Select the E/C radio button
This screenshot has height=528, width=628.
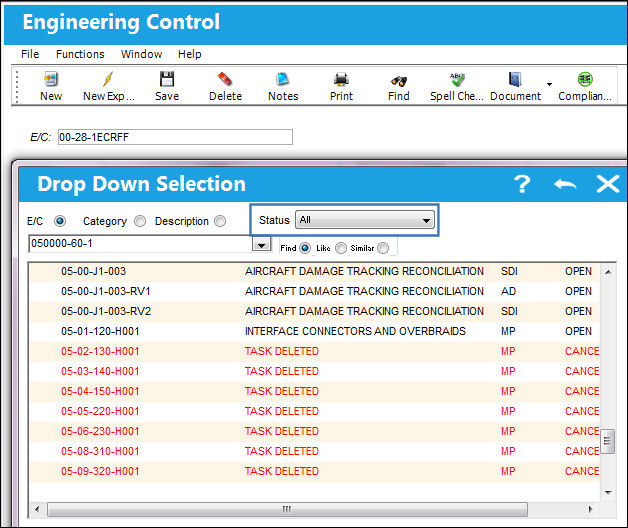[x=60, y=221]
